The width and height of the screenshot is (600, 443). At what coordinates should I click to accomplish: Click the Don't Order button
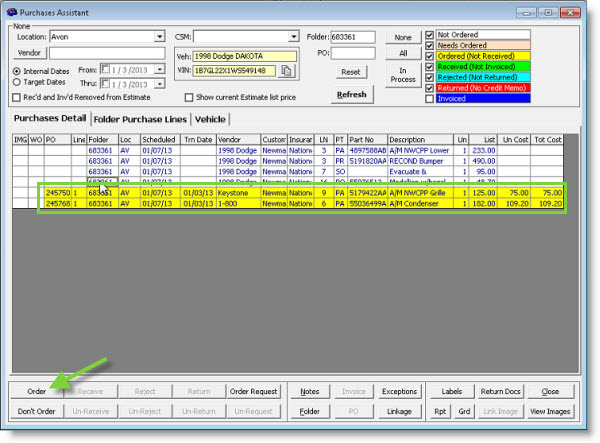36,411
